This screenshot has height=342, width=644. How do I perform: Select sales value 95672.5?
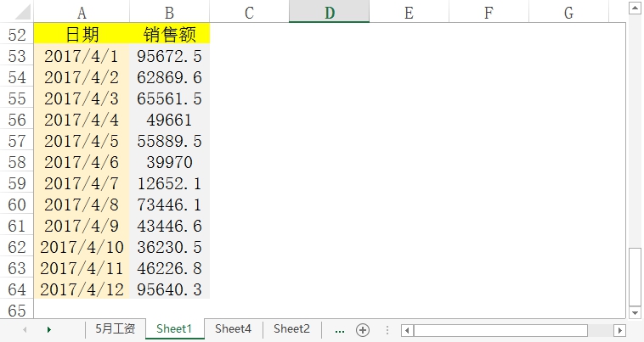click(169, 56)
